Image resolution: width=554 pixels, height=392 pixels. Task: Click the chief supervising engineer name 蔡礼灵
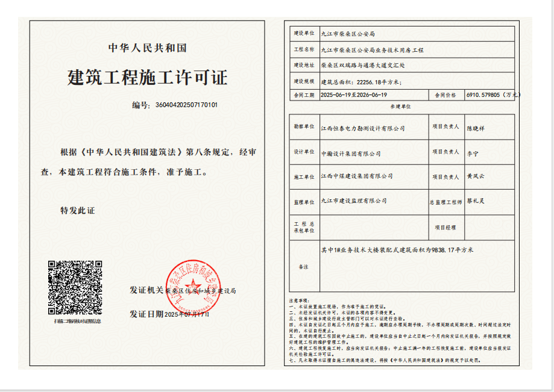pyautogui.click(x=476, y=201)
